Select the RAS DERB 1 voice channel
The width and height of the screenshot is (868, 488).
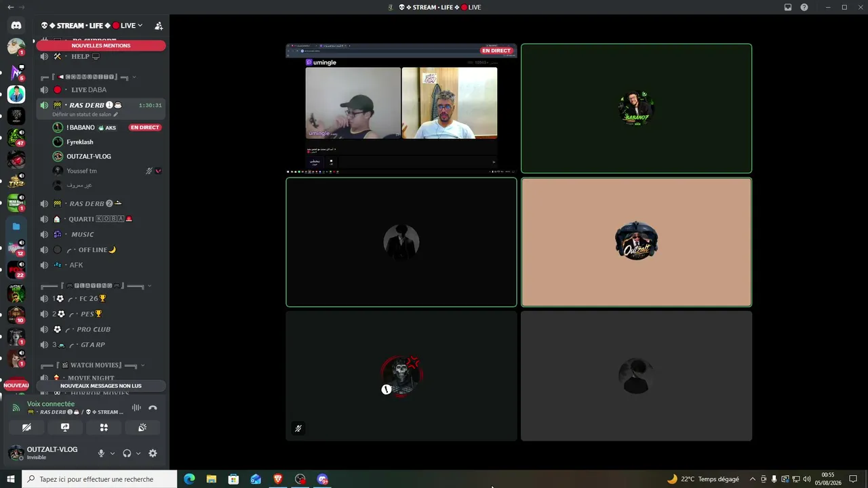[x=101, y=105]
